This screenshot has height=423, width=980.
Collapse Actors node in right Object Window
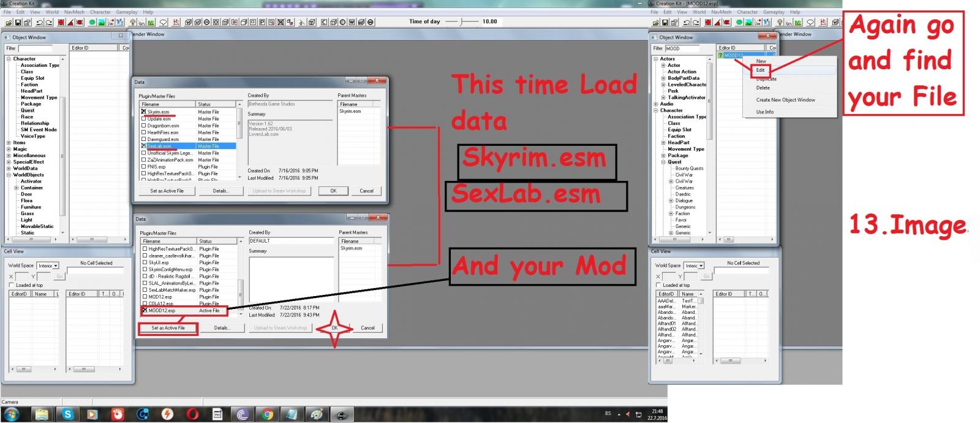click(655, 59)
